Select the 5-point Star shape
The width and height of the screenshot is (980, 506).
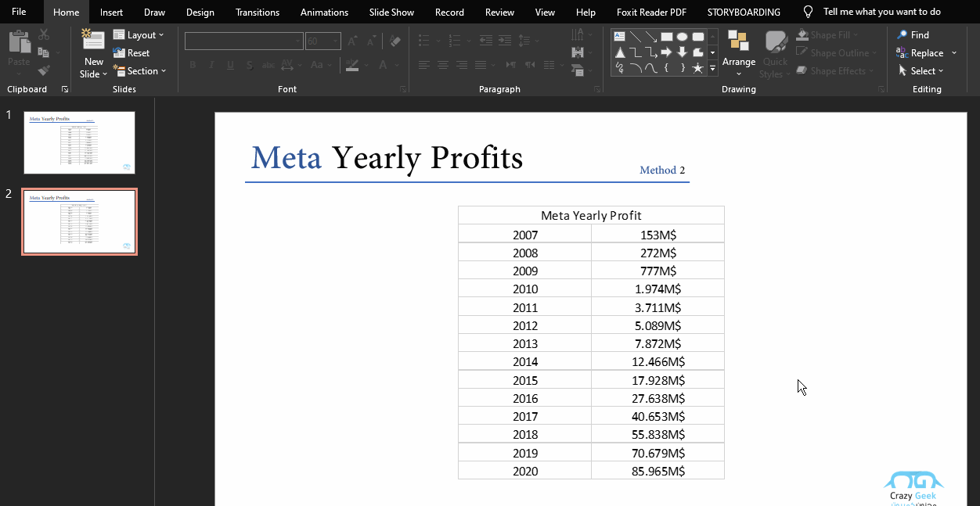click(697, 68)
